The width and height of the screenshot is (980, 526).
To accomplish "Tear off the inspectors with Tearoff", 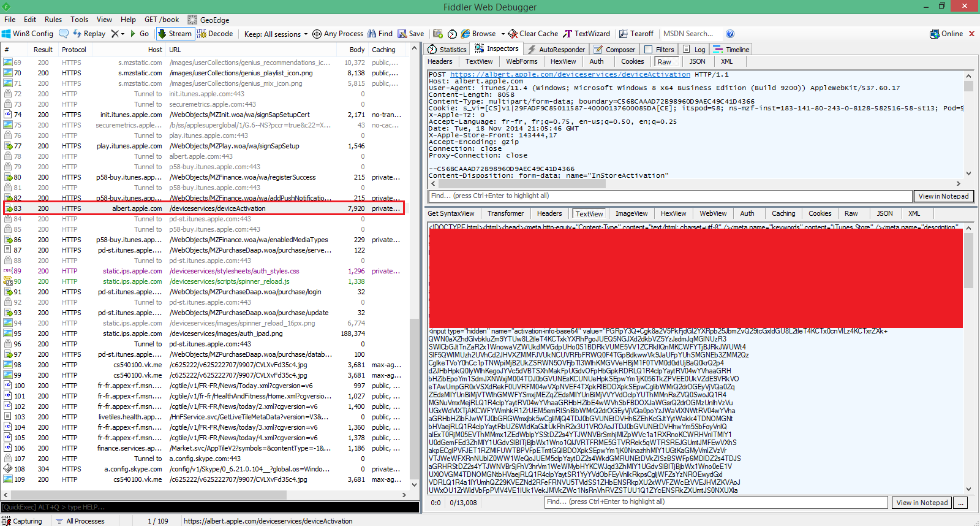I will point(636,34).
